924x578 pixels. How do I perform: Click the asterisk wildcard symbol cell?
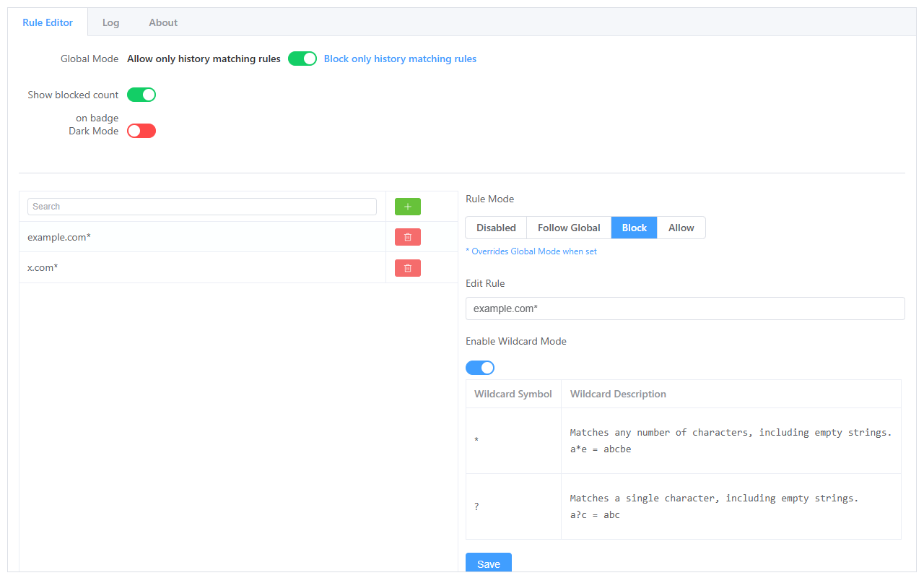(x=513, y=441)
